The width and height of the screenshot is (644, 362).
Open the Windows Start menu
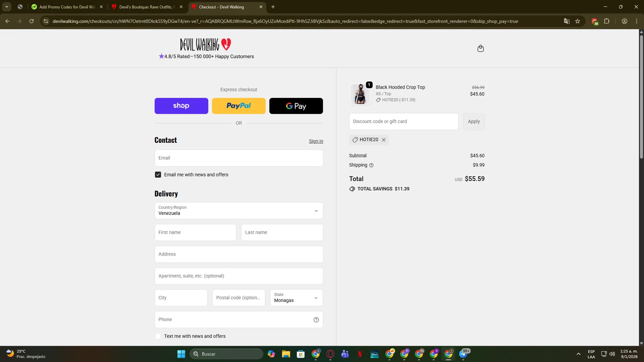point(181,354)
